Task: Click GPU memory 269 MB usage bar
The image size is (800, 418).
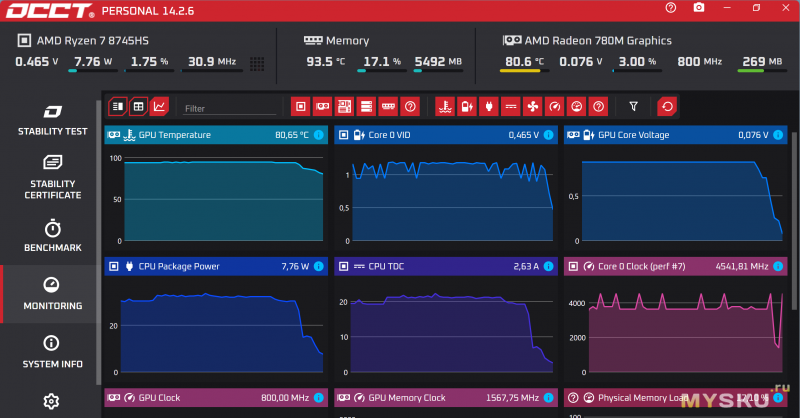Action: pos(762,71)
